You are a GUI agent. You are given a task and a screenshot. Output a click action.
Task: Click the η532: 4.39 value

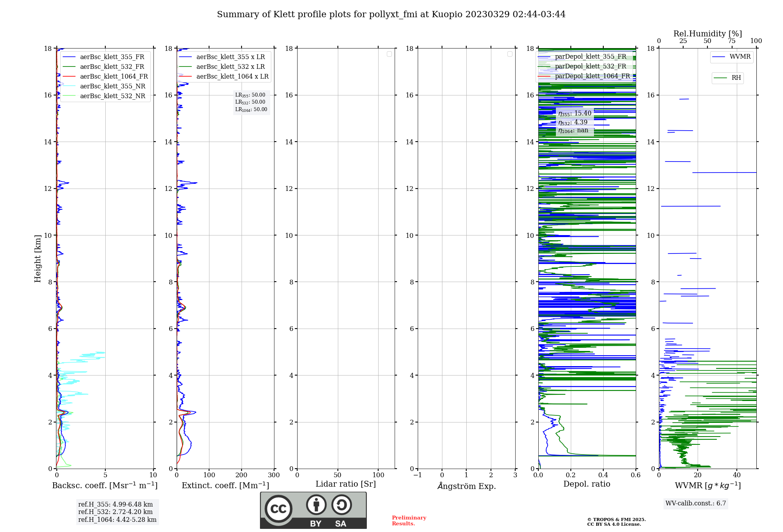point(573,122)
